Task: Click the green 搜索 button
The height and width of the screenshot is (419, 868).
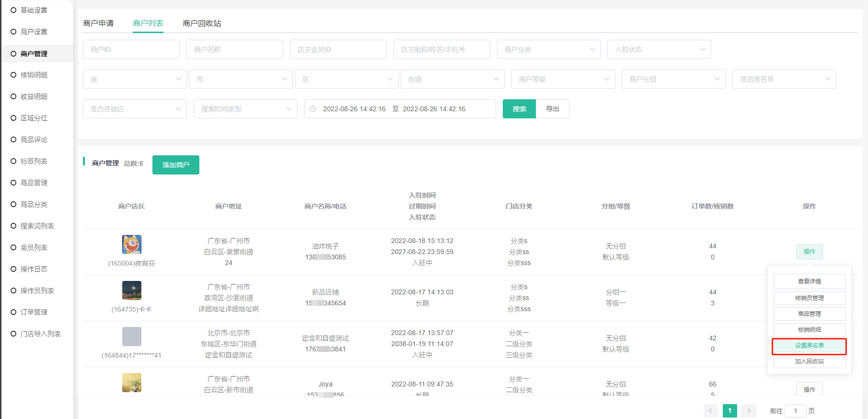Action: click(x=519, y=109)
